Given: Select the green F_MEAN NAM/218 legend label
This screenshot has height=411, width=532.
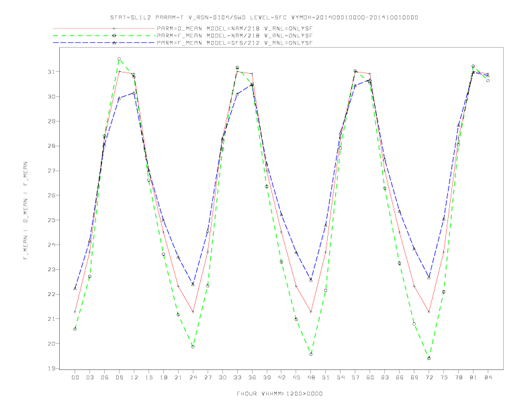Looking at the screenshot, I should 234,36.
